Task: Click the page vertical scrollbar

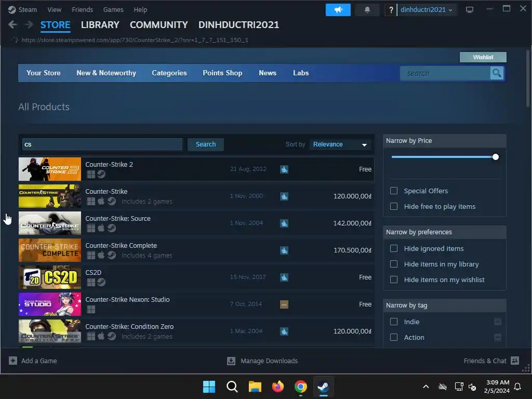Action: coord(528,79)
